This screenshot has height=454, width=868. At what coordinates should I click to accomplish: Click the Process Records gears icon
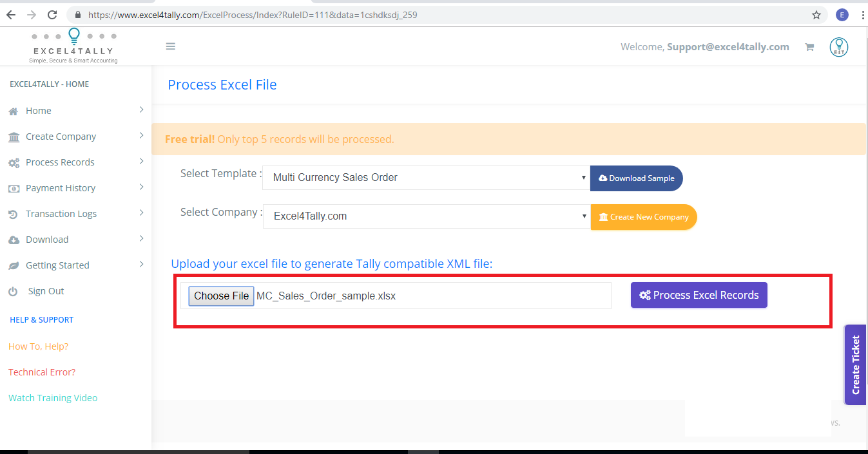tap(14, 163)
